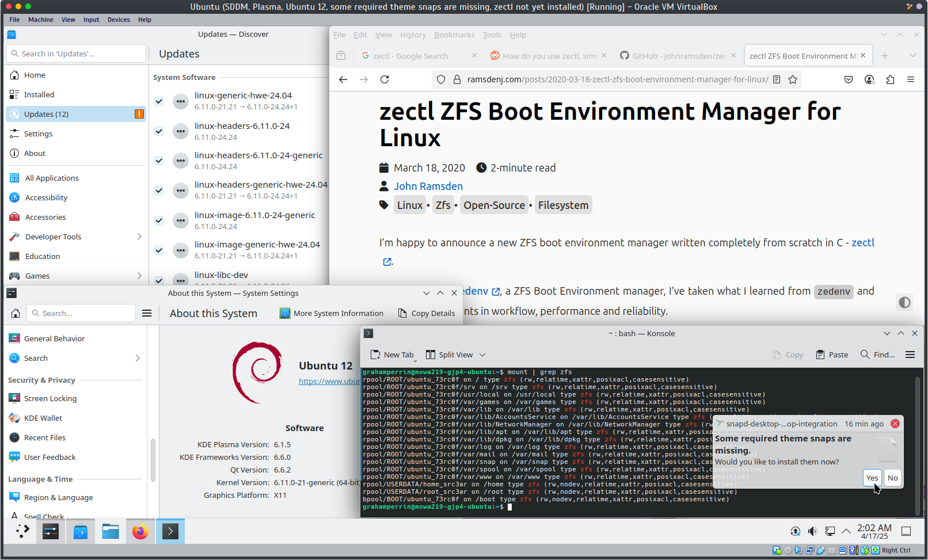Focus the Discover search updates field
The image size is (928, 560).
(76, 54)
